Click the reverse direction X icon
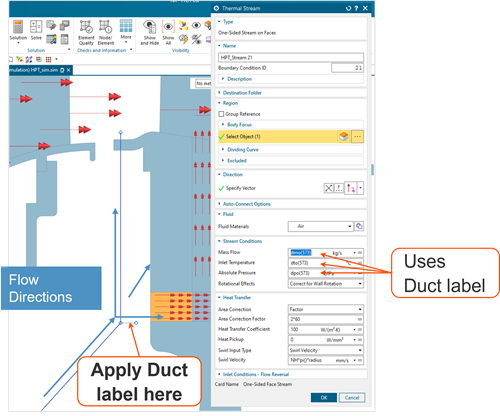 [328, 188]
